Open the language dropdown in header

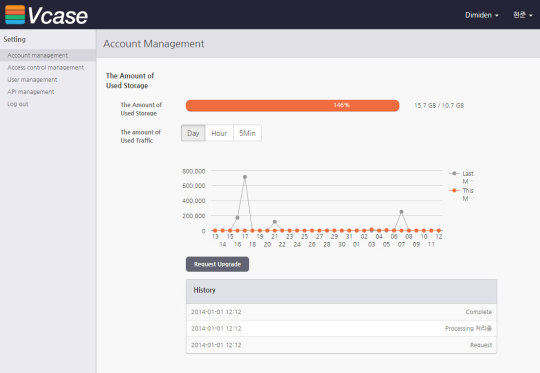[522, 15]
